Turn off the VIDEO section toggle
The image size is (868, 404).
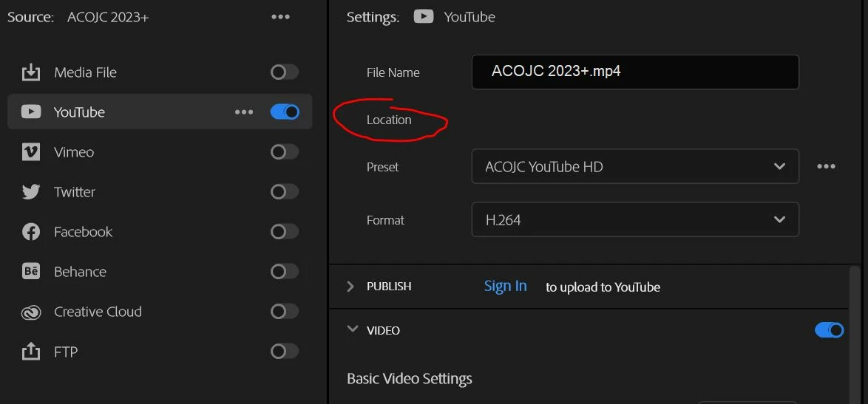[x=830, y=330]
